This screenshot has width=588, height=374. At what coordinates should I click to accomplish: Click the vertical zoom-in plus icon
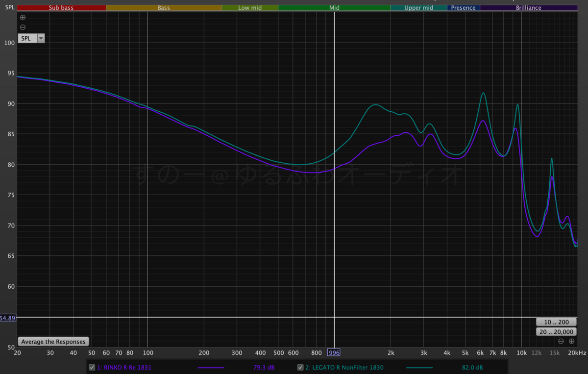pos(23,18)
